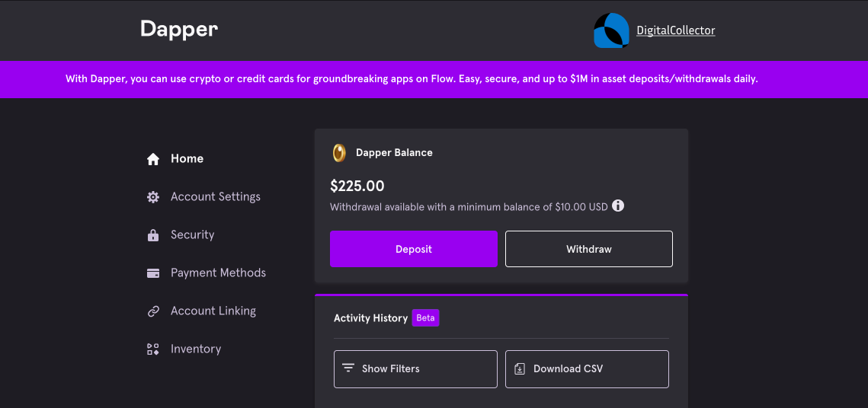Click the Security padlock icon
The width and height of the screenshot is (868, 408).
(x=153, y=235)
